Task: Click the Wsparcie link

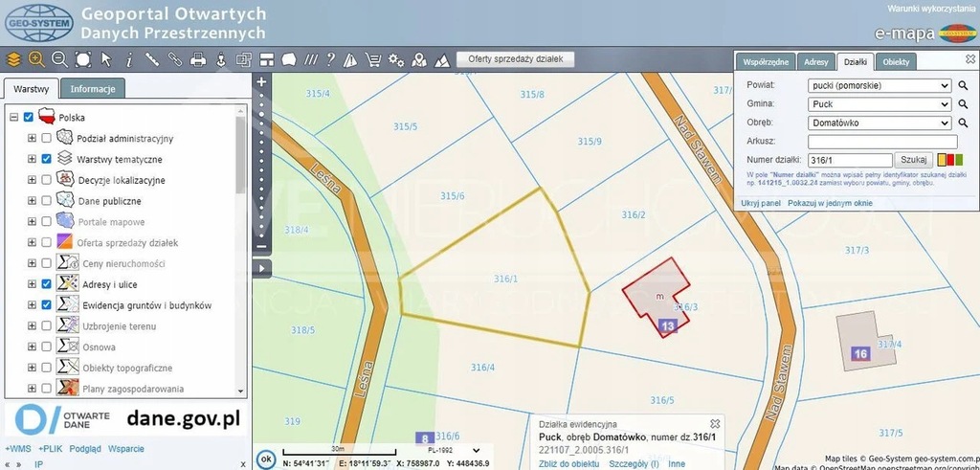Action: [125, 449]
